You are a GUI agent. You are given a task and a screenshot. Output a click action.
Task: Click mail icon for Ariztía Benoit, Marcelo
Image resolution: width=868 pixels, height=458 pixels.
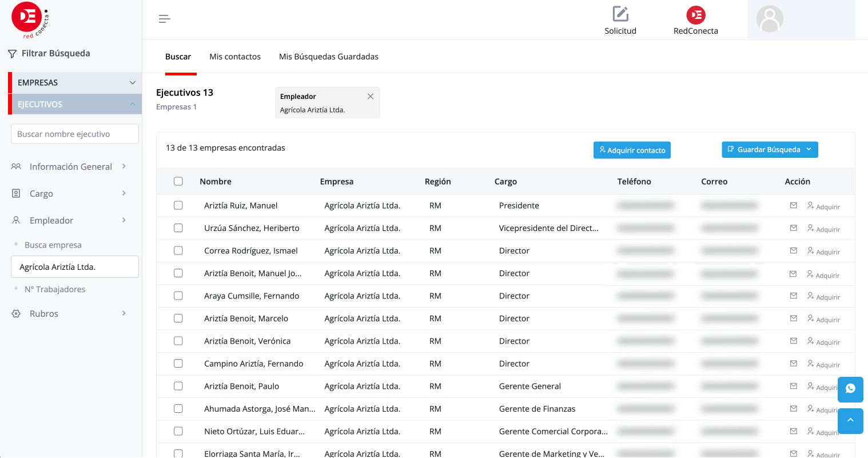[794, 318]
